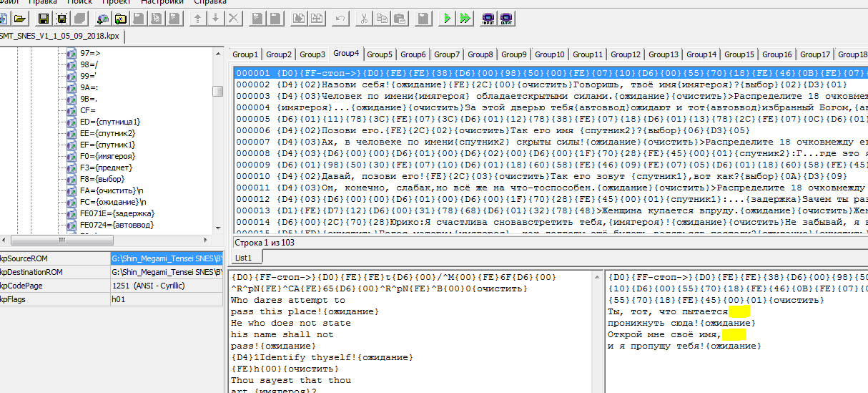Select the F3={предмет} tree entry

pyautogui.click(x=105, y=168)
